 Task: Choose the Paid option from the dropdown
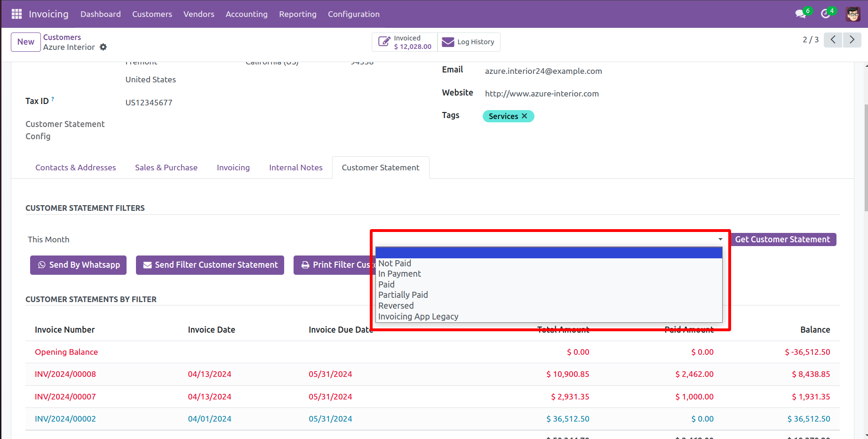549,285
